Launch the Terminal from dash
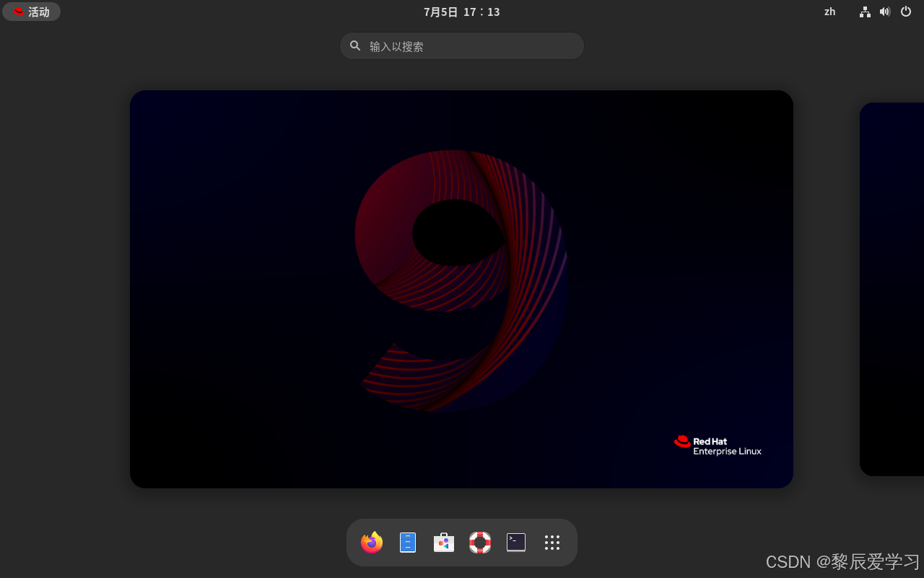924x578 pixels. [516, 543]
